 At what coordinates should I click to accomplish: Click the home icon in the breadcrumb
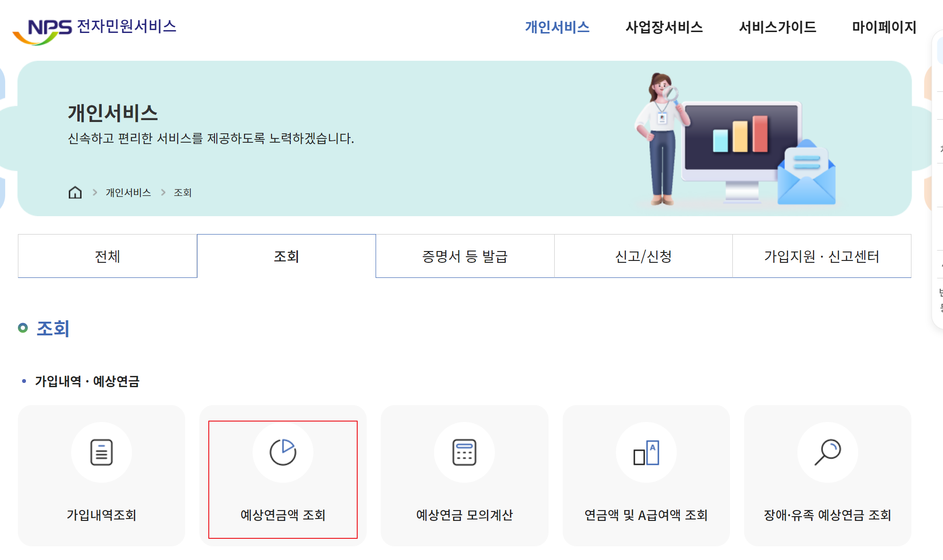[x=74, y=192]
